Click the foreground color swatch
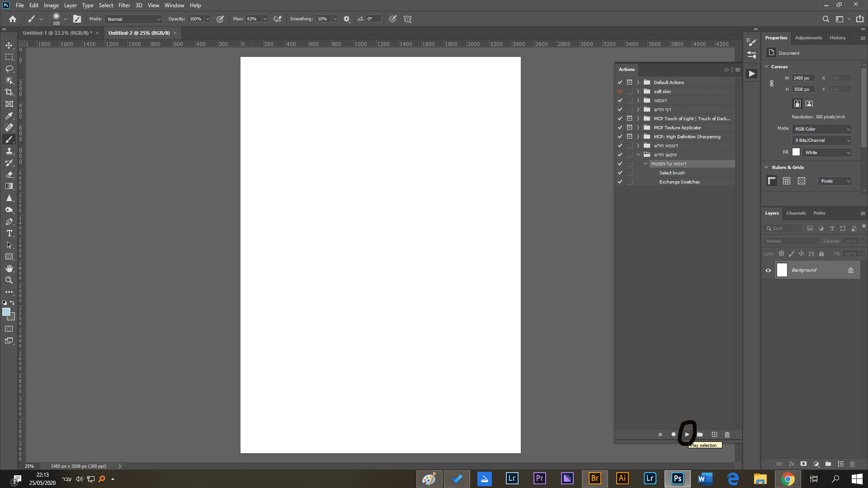 coord(6,312)
